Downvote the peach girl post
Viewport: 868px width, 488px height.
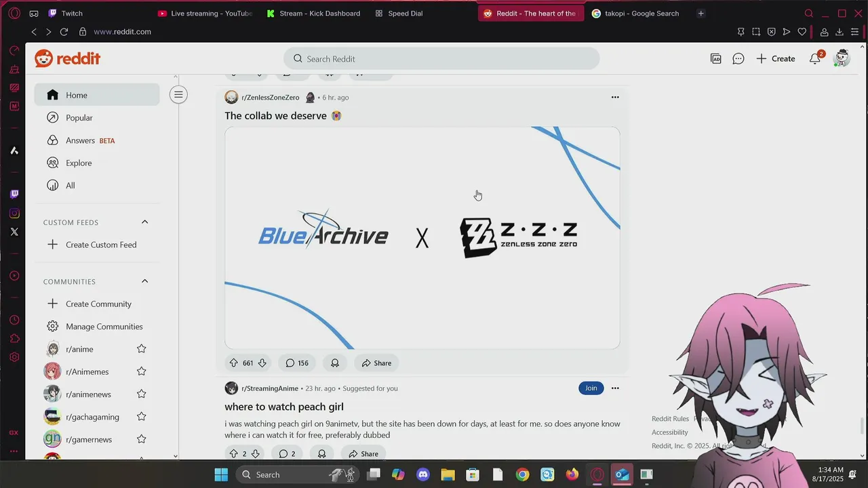pos(255,453)
